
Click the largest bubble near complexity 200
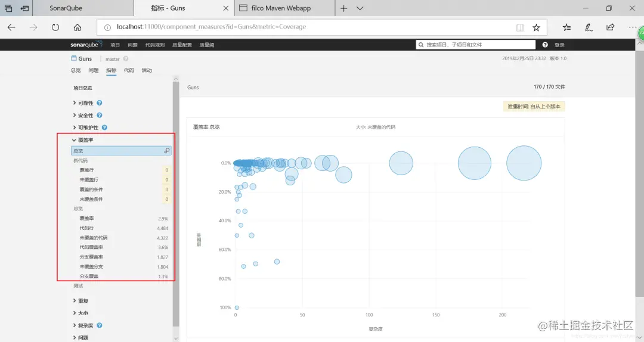(x=524, y=163)
